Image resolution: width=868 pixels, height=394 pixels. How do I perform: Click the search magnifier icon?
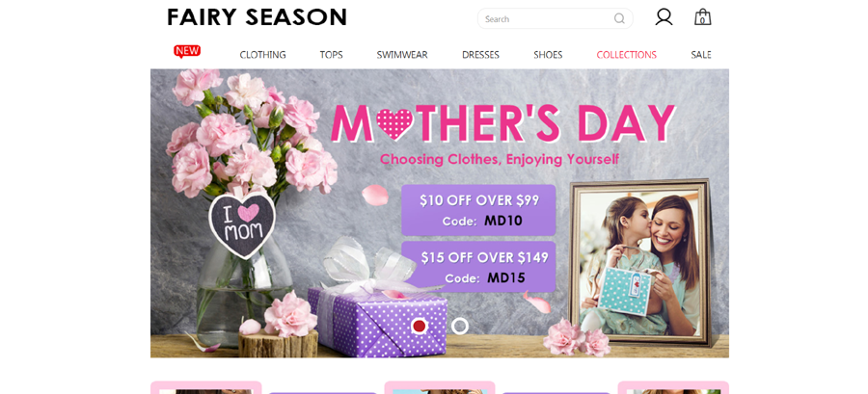point(619,19)
